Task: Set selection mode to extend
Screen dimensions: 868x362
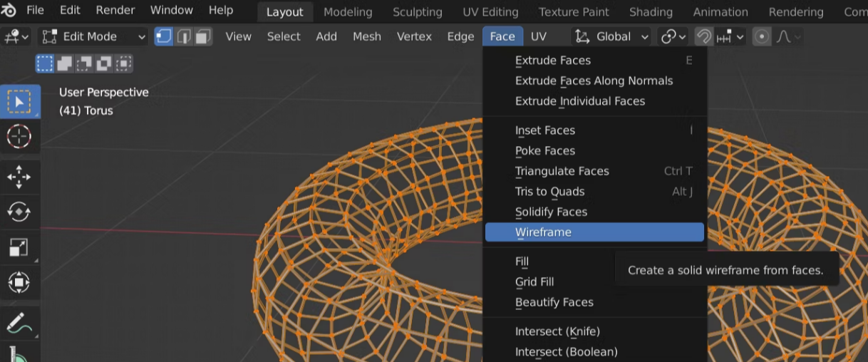Action: 65,64
